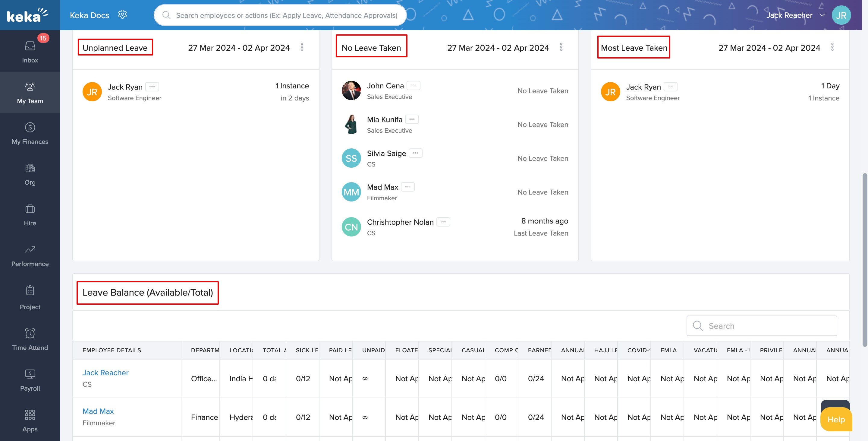Open My Finances in the sidebar
Image resolution: width=868 pixels, height=441 pixels.
[30, 128]
